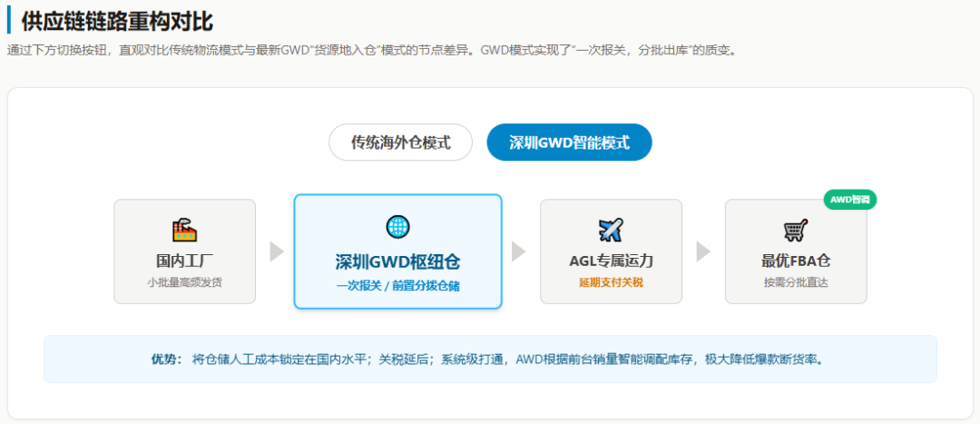Click the factory icon in 国内工厂 card
The height and width of the screenshot is (424, 980).
tap(184, 230)
